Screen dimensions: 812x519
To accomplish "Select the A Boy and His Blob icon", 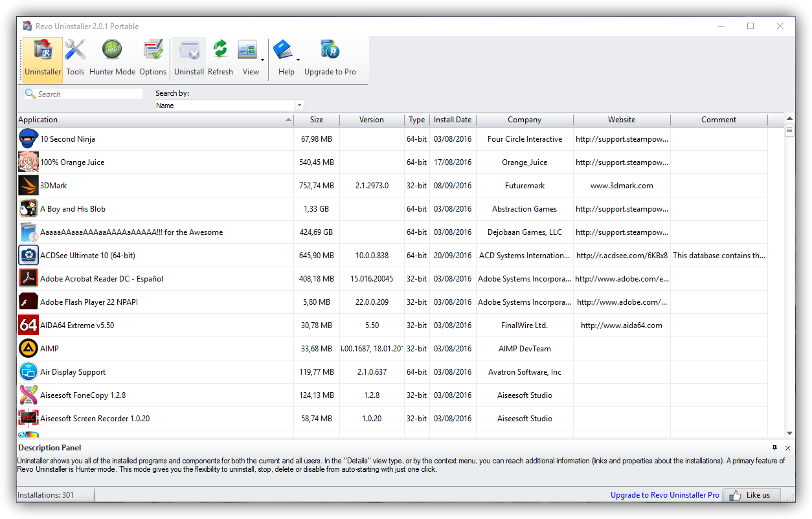I will tap(28, 209).
